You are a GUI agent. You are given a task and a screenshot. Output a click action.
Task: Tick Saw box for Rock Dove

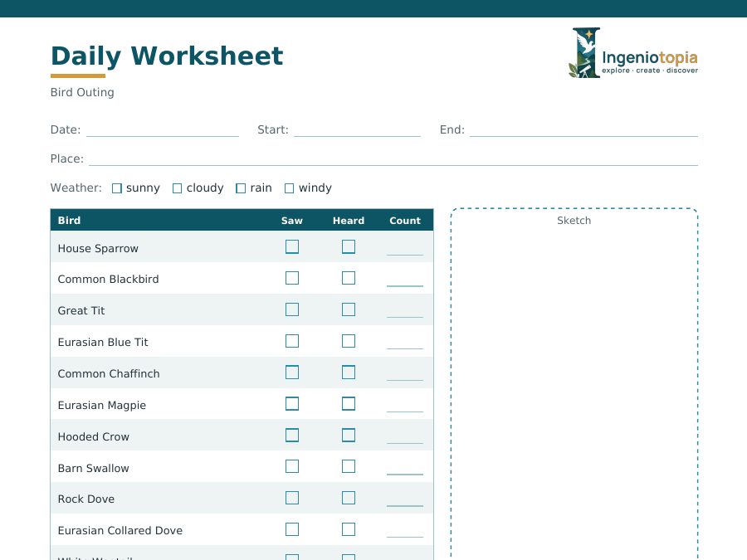[292, 498]
